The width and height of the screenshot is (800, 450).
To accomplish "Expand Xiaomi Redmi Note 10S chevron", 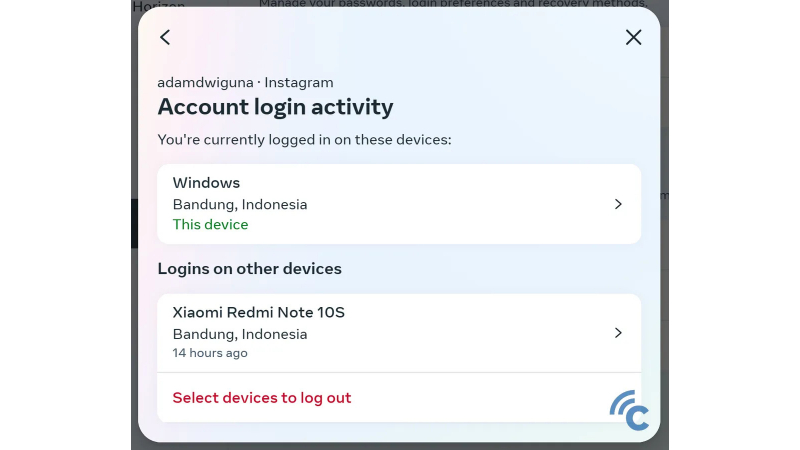I will 618,333.
